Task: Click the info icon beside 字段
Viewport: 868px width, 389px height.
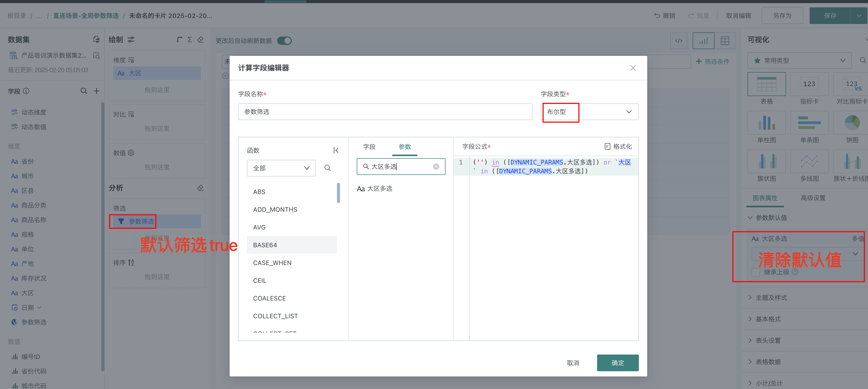Action: 26,91
